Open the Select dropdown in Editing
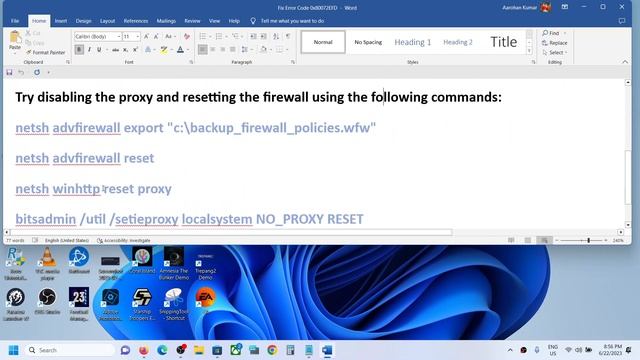The height and width of the screenshot is (360, 640). 554,53
